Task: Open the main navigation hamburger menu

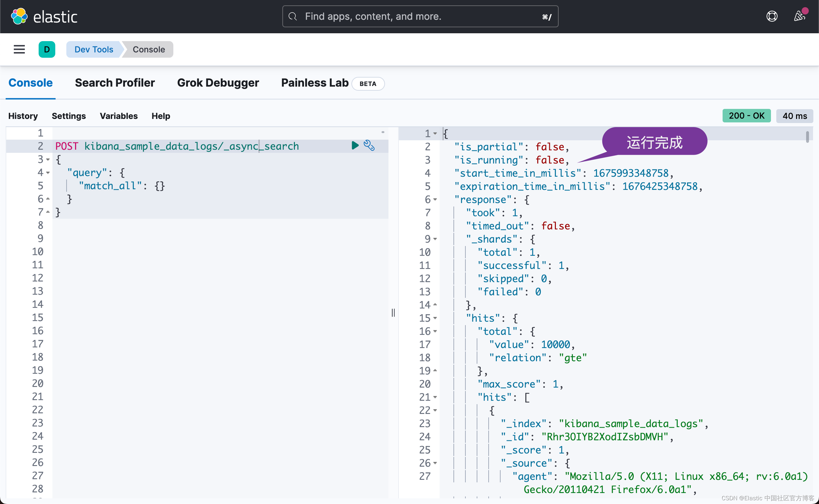Action: [19, 49]
